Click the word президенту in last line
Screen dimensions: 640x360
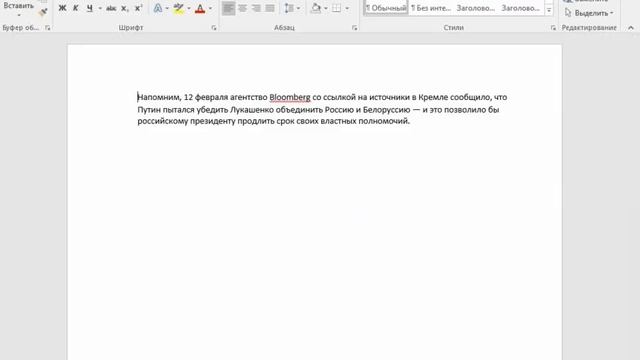[213, 121]
